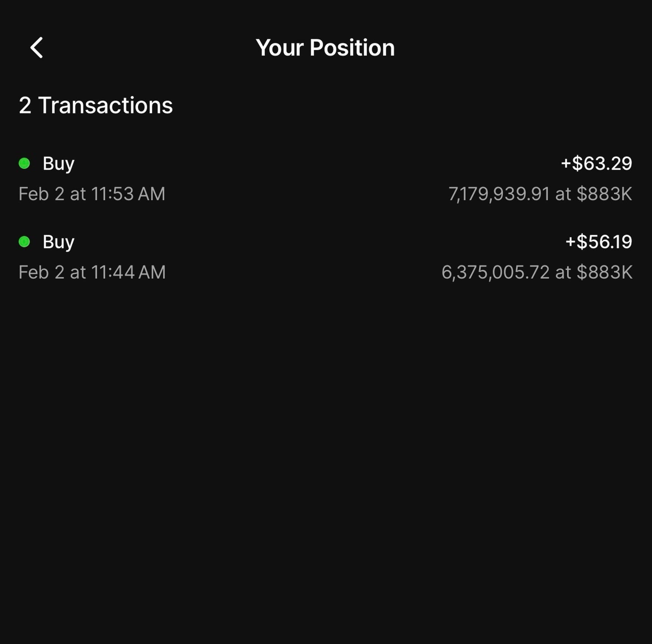Viewport: 652px width, 644px height.
Task: Click $883K price in the +$56.19 transaction
Action: pos(604,272)
